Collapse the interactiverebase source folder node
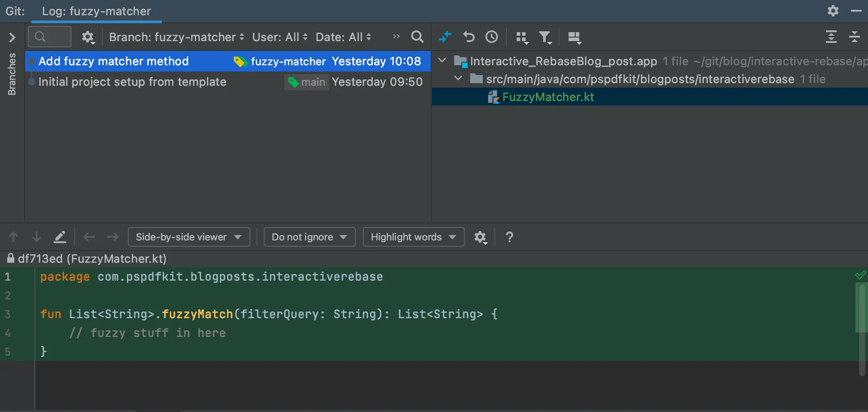Image resolution: width=868 pixels, height=412 pixels. 458,78
